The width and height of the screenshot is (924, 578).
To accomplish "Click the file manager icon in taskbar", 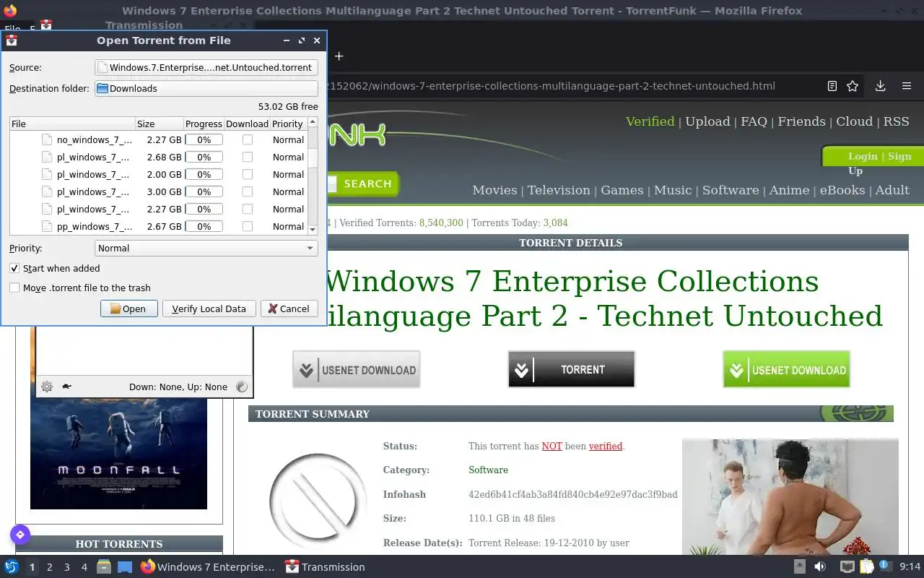I will tap(104, 567).
